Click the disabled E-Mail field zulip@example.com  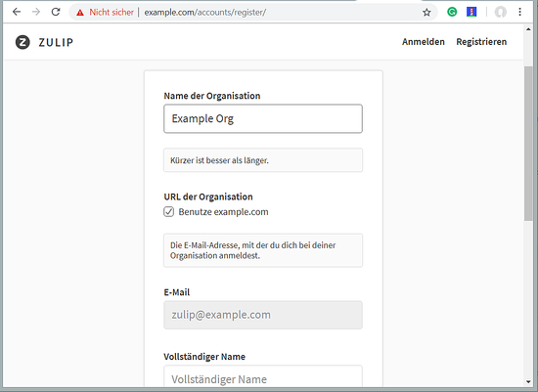pyautogui.click(x=263, y=315)
